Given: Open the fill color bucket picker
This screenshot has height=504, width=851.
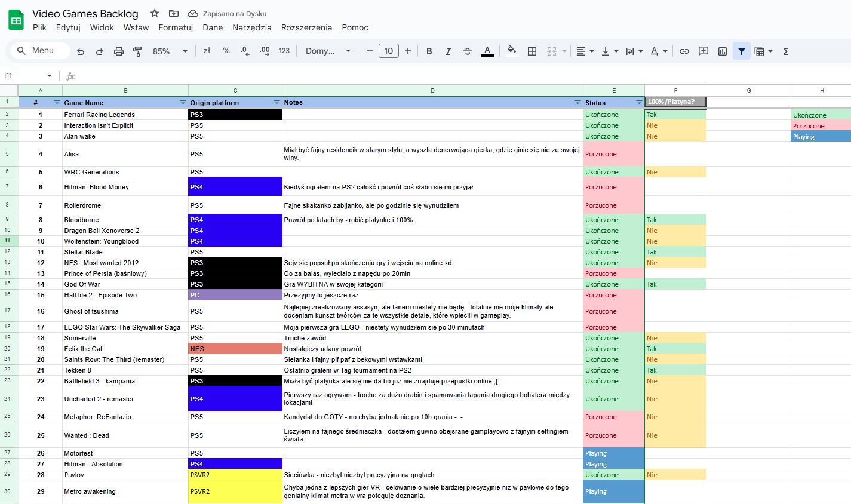Looking at the screenshot, I should pyautogui.click(x=511, y=51).
